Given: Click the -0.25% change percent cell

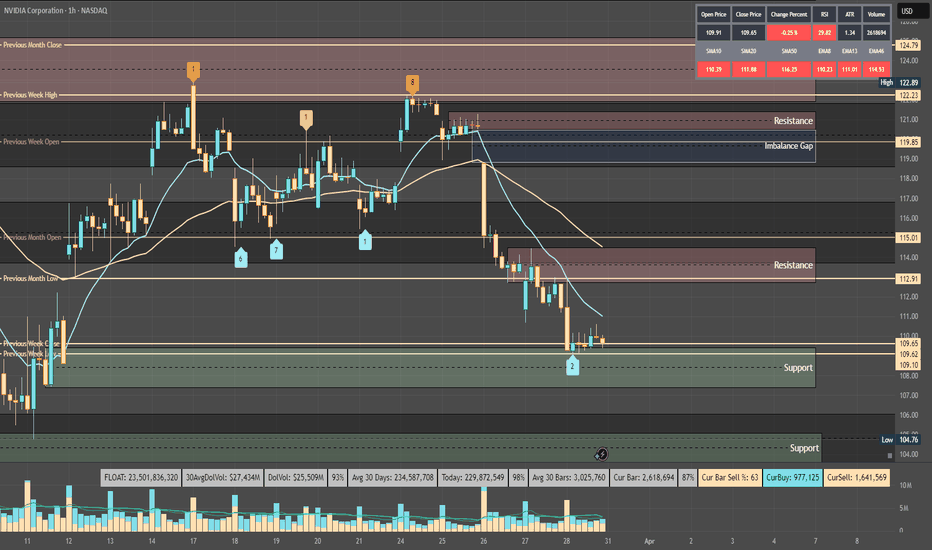Looking at the screenshot, I should [789, 33].
